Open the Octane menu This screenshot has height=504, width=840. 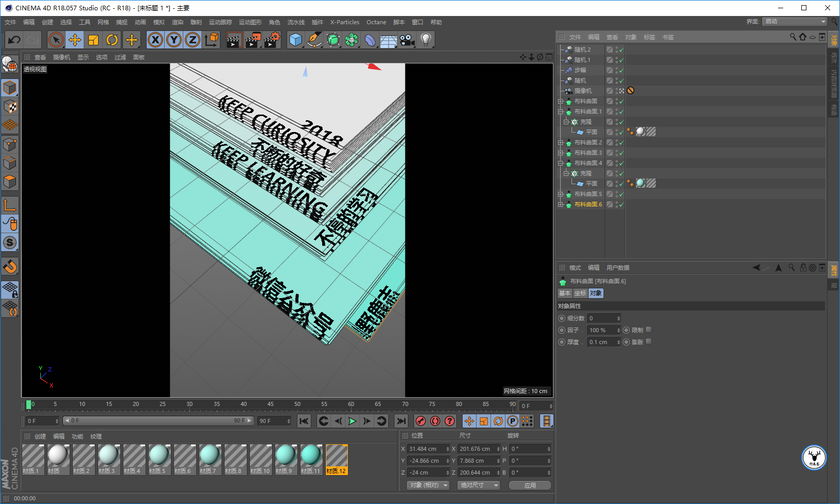point(376,22)
